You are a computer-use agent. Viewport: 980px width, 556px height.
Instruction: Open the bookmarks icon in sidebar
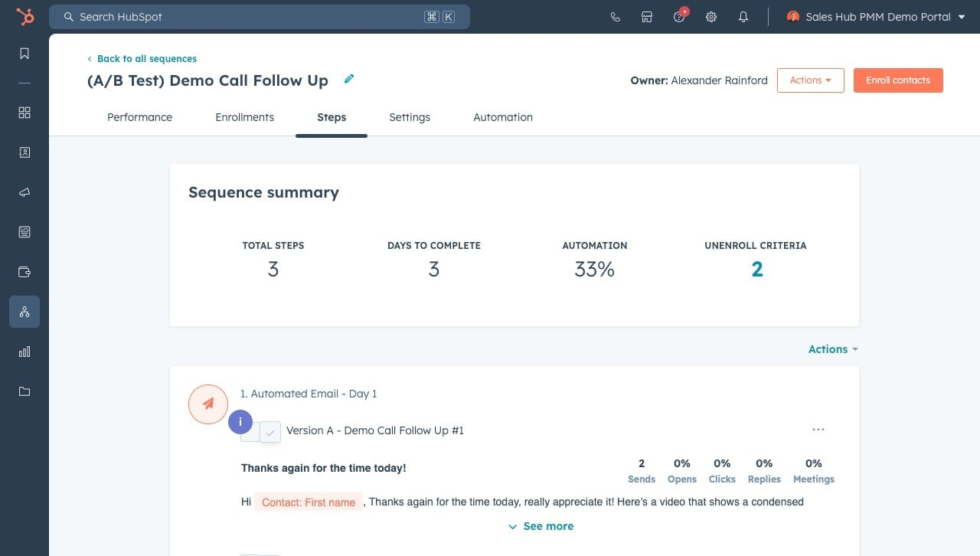coord(24,54)
